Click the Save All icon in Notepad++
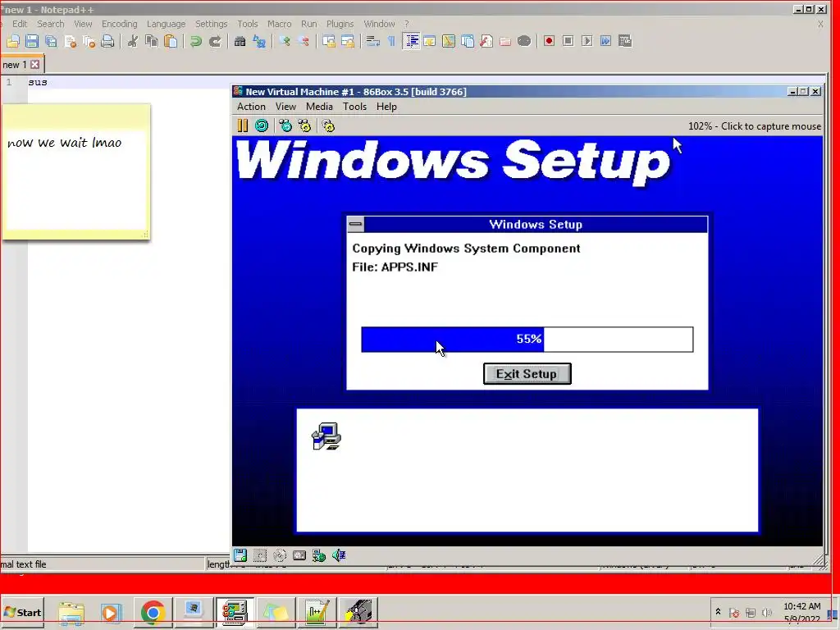The height and width of the screenshot is (630, 840). (x=51, y=41)
